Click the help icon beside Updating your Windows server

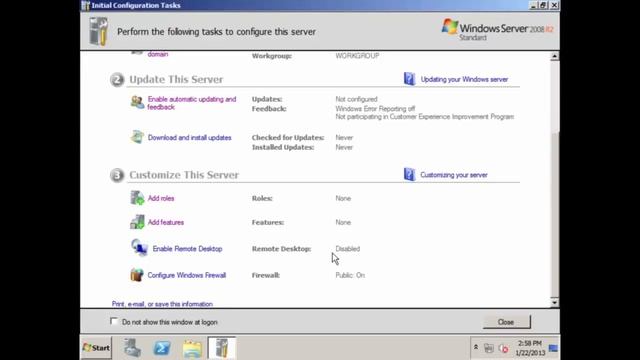click(409, 79)
